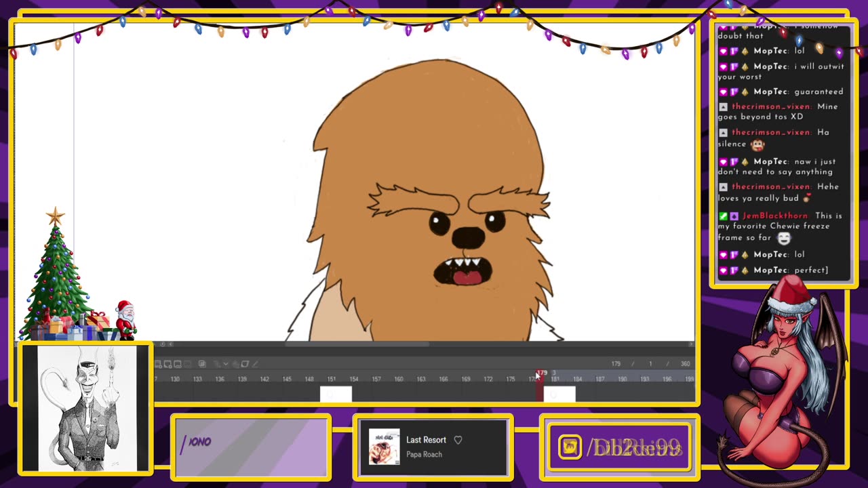
Task: Click the green badge beside JemBlackthorn
Action: pos(723,216)
